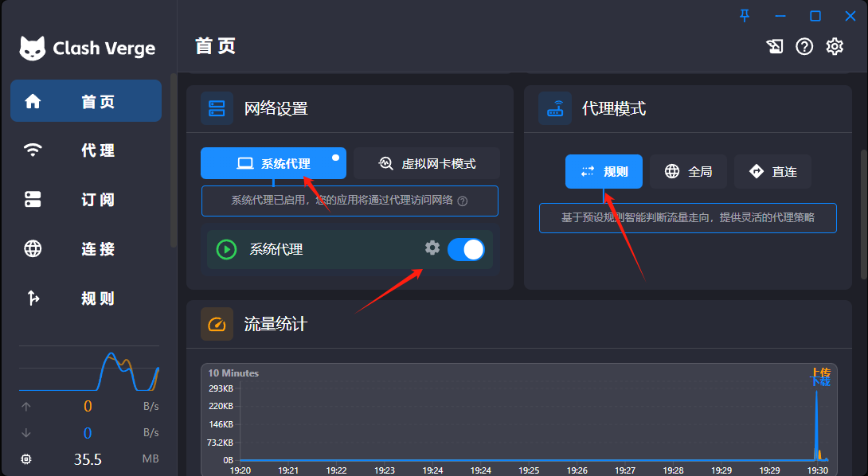This screenshot has width=868, height=476.
Task: Open settings via top-right gear icon
Action: point(835,46)
